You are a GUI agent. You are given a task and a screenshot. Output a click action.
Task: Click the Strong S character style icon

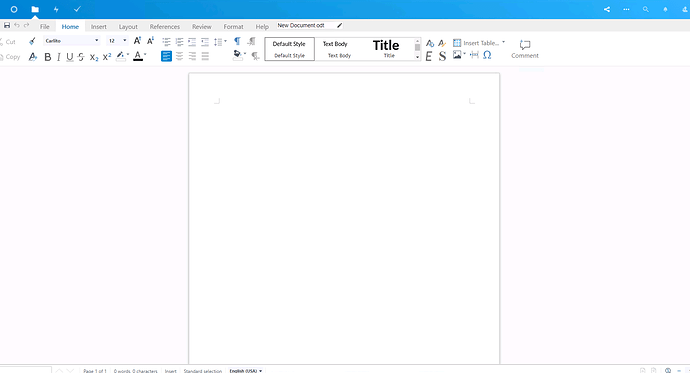pos(442,56)
